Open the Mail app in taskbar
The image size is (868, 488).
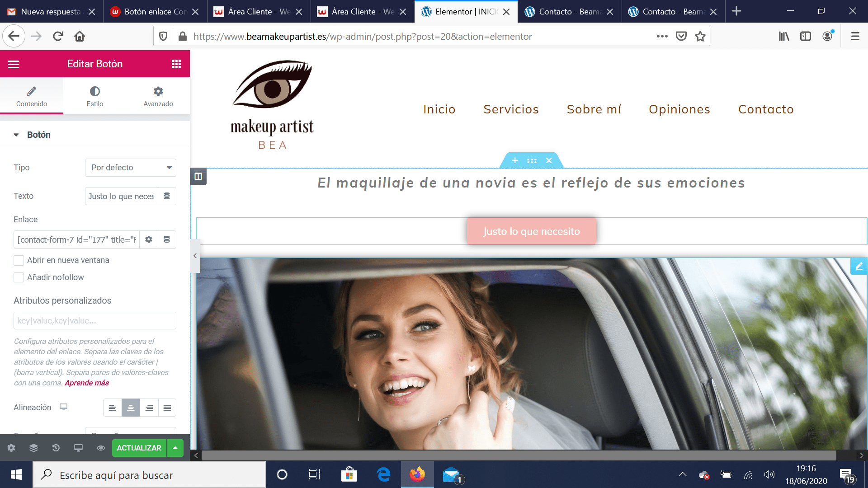[452, 474]
